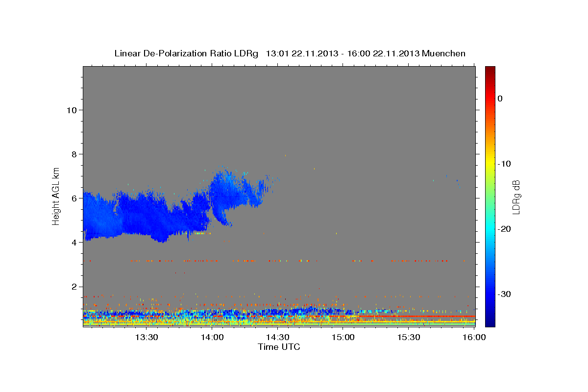Click the 'Muenchen' station name in title
Image resolution: width=588 pixels, height=392 pixels.
point(444,53)
